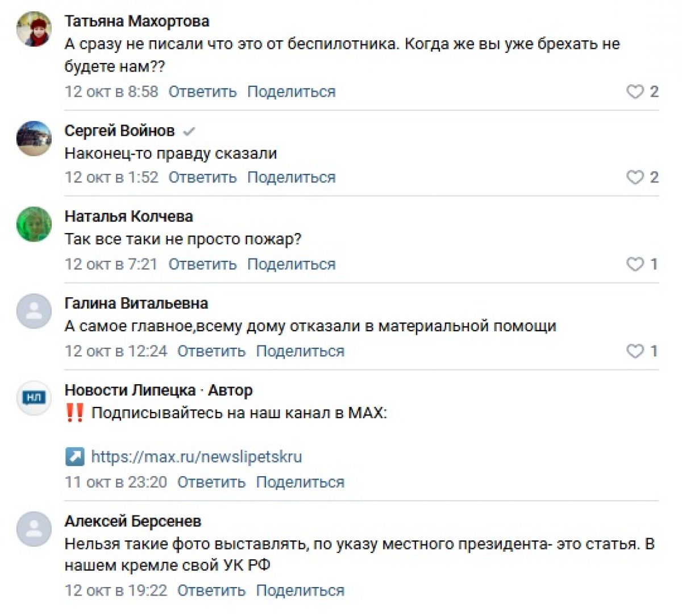
Task: Click heart on Наталья Колчева's comment
Action: coord(635,264)
